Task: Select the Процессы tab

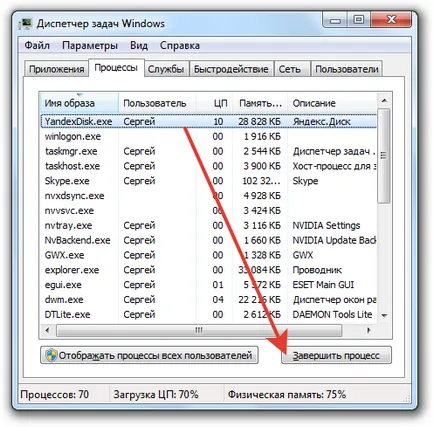Action: [116, 68]
